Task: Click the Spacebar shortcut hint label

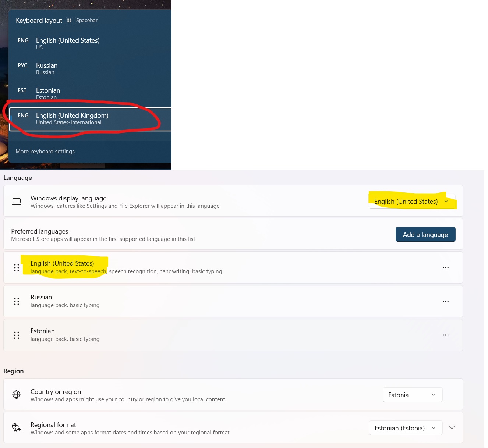Action: click(x=87, y=21)
